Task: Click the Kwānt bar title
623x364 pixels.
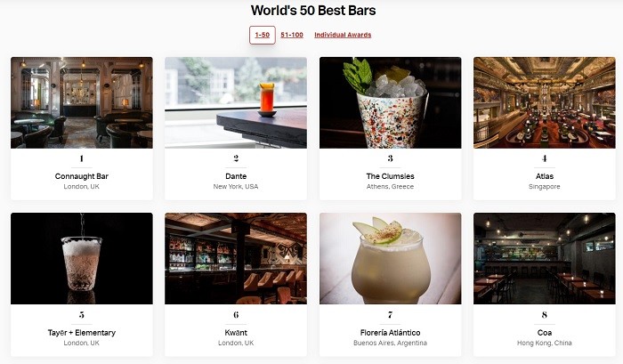Action: pos(236,333)
